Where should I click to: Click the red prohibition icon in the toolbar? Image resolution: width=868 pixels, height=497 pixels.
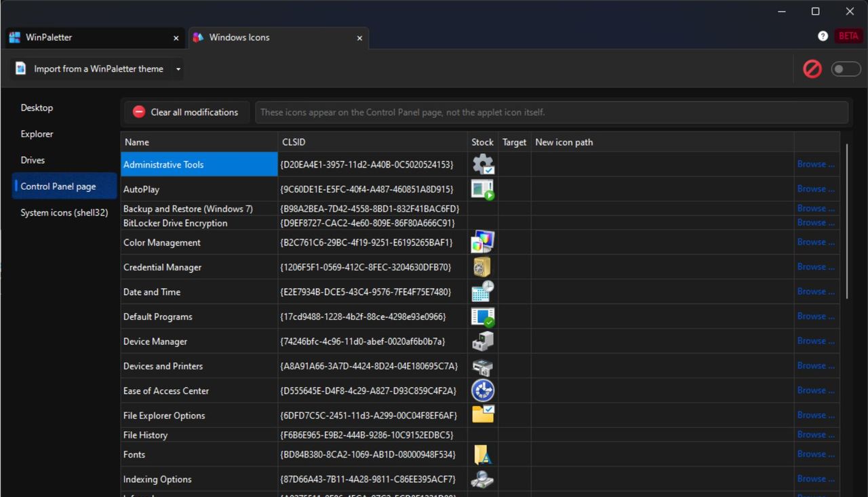point(812,68)
